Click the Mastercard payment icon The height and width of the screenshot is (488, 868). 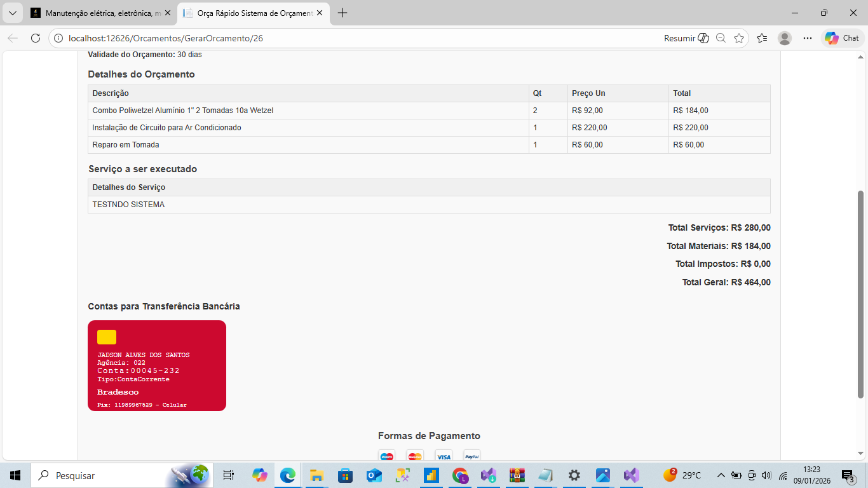(415, 456)
